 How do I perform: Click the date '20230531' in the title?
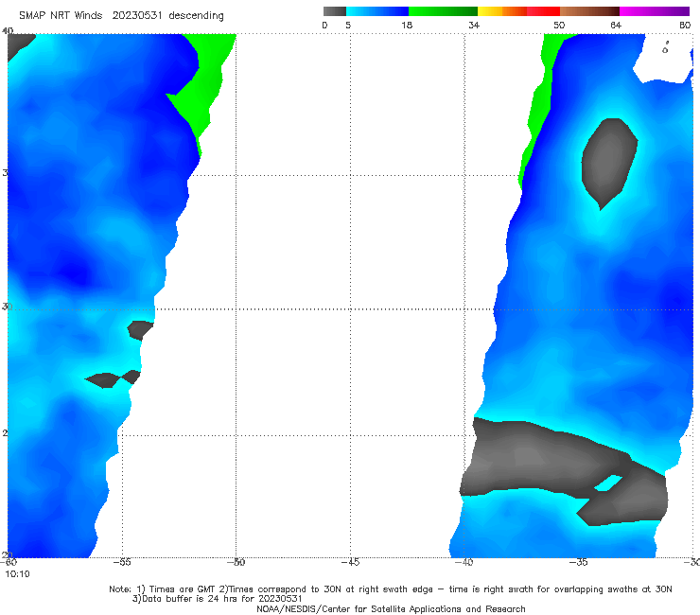point(136,15)
